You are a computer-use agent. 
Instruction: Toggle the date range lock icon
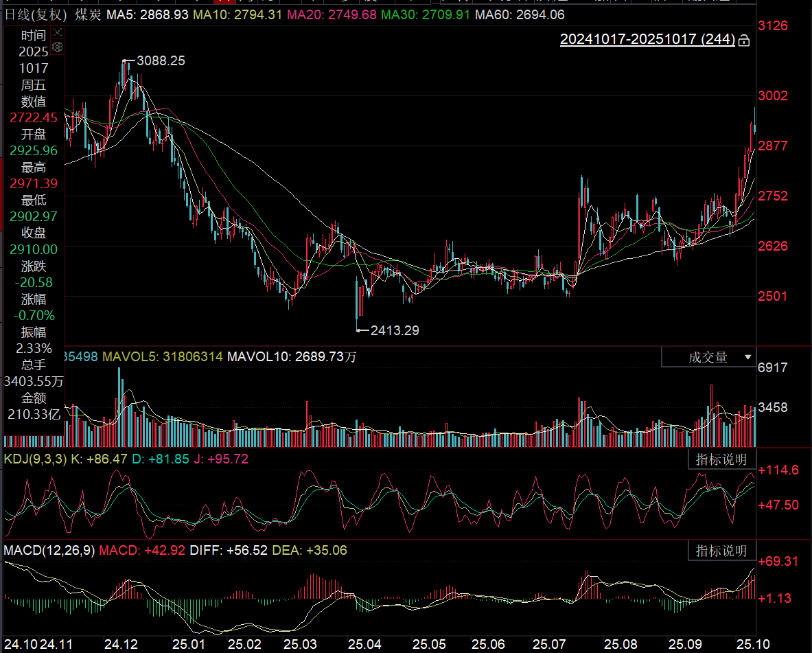pyautogui.click(x=743, y=41)
